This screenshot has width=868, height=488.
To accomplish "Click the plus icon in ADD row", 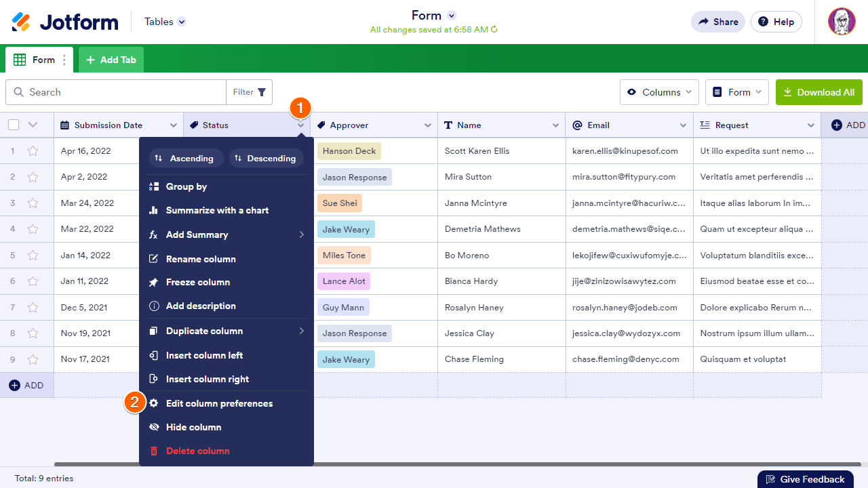I will pos(14,385).
